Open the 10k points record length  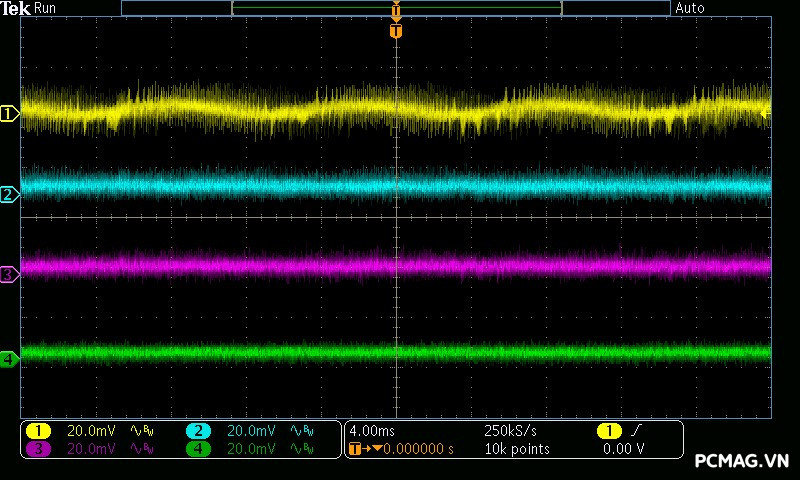[x=516, y=449]
